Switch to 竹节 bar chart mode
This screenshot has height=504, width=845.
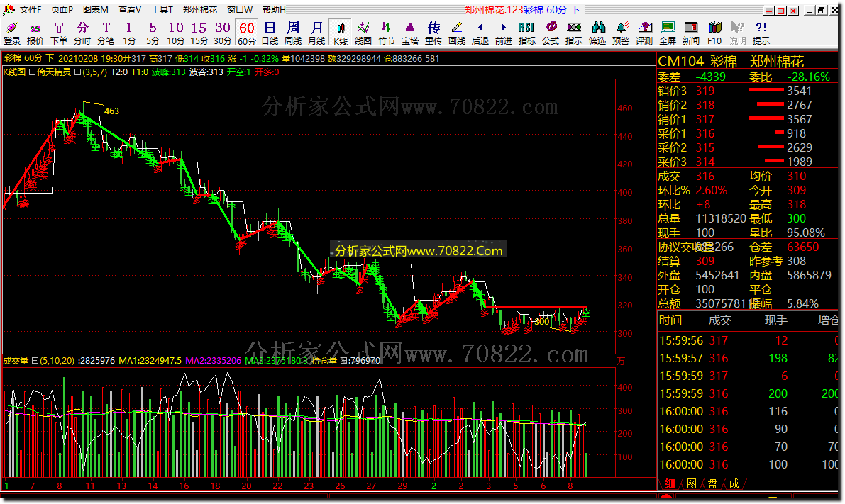387,33
